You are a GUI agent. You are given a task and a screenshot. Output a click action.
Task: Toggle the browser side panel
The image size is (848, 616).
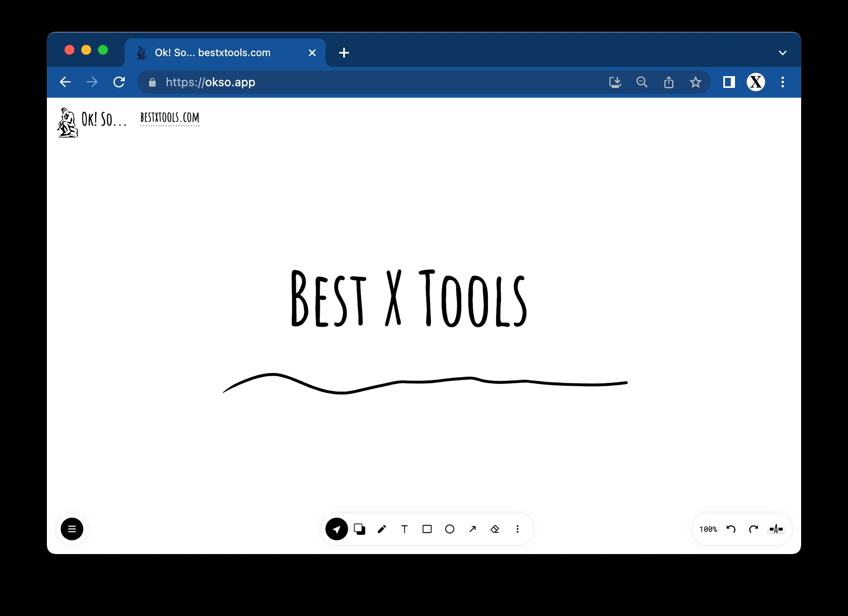point(729,82)
